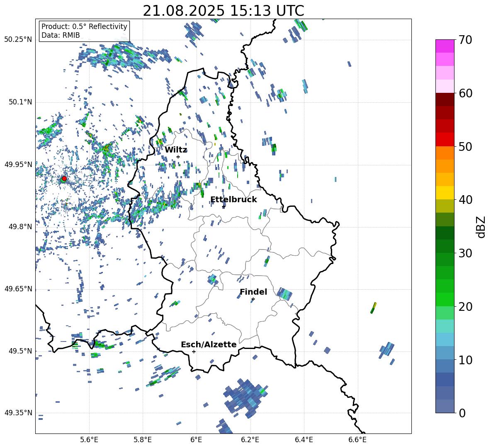The width and height of the screenshot is (491, 448).
Task: Click the Findel station cross marker
Action: pos(253,299)
